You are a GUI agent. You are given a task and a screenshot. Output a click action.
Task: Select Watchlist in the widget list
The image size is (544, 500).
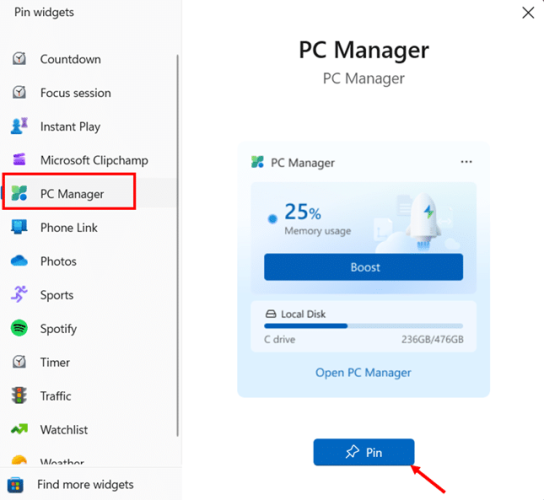point(89,429)
